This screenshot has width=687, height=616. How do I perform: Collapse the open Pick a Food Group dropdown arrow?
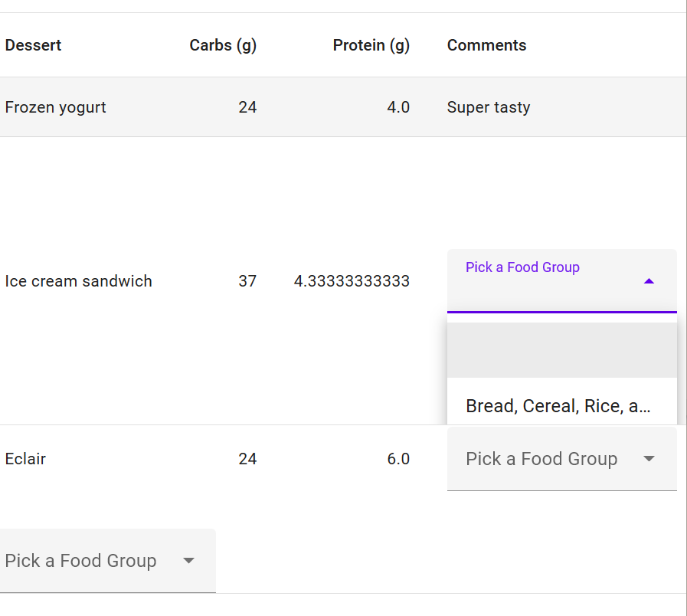tap(649, 281)
